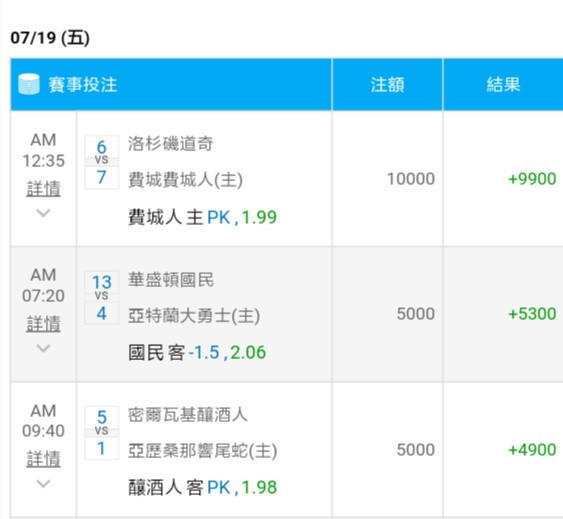Select the 6 vs 7 score box
Image resolution: width=563 pixels, height=519 pixels.
point(102,162)
